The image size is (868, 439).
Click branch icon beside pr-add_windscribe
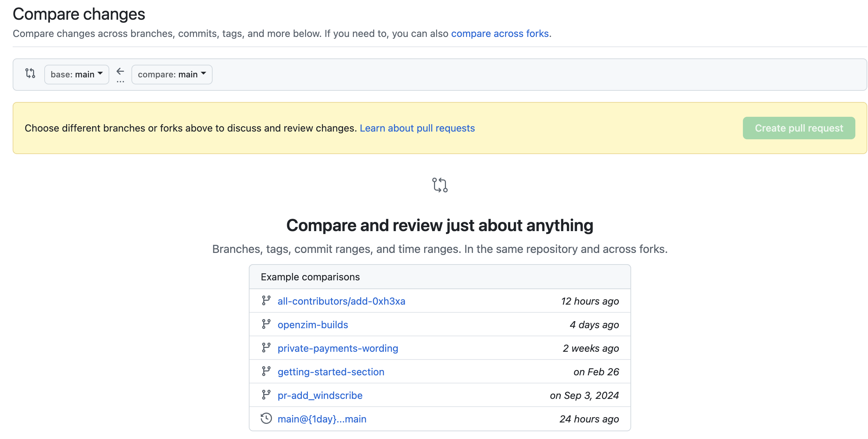266,395
